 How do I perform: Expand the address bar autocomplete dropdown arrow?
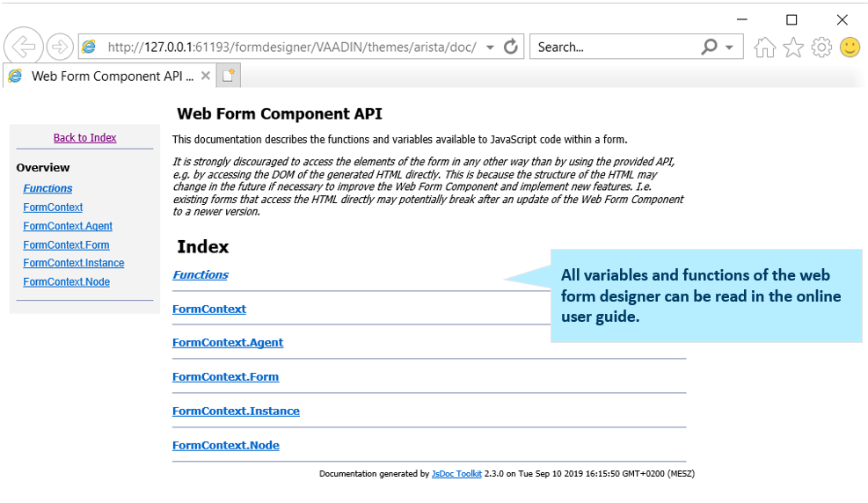(490, 47)
